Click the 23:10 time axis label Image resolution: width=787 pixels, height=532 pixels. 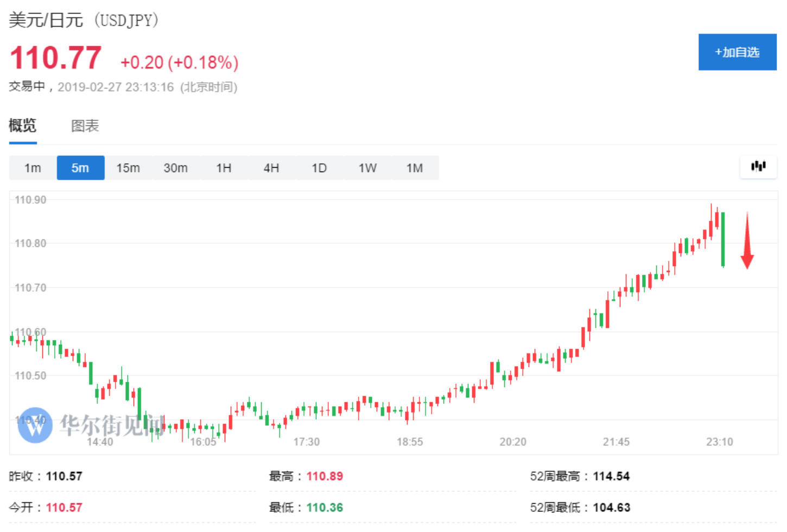click(x=719, y=442)
